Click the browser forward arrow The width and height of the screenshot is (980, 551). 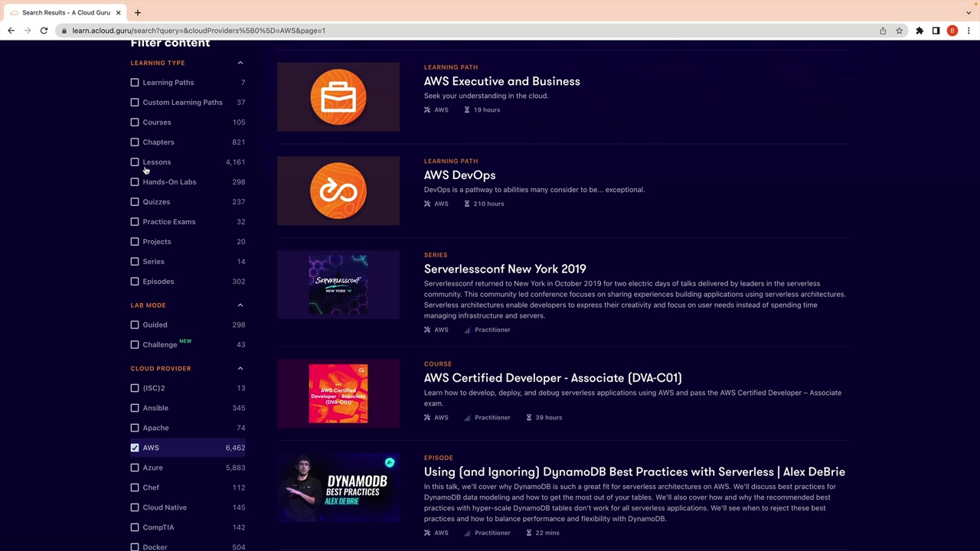coord(28,31)
